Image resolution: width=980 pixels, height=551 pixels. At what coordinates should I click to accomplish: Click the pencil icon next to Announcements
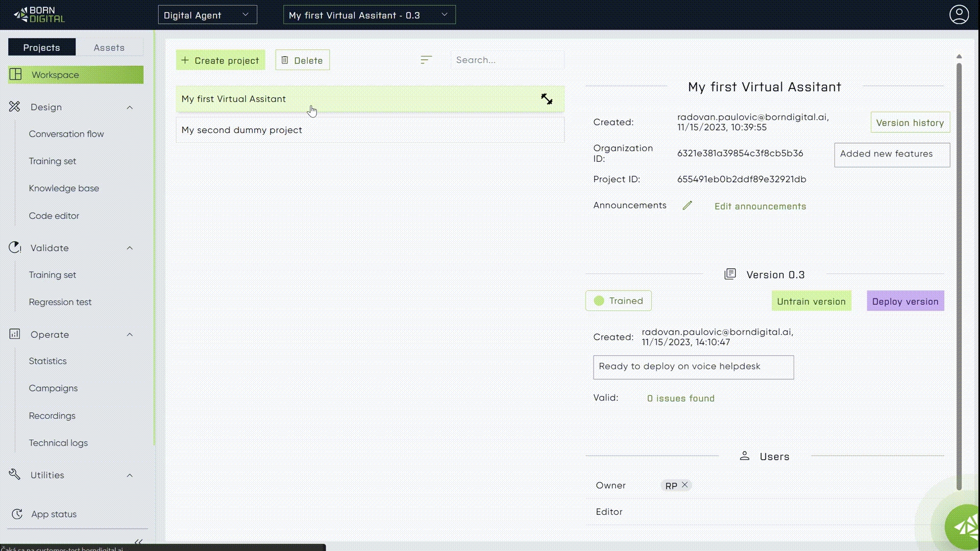tap(687, 206)
